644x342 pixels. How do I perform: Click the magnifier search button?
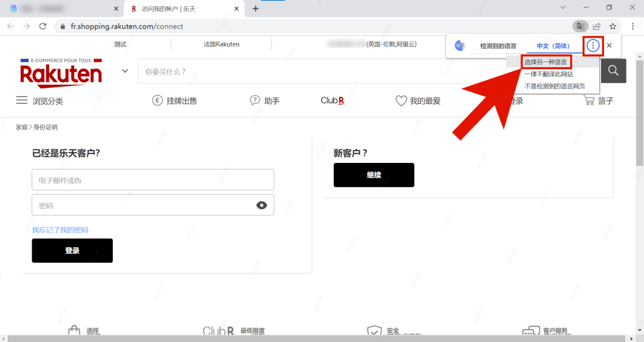pyautogui.click(x=613, y=70)
